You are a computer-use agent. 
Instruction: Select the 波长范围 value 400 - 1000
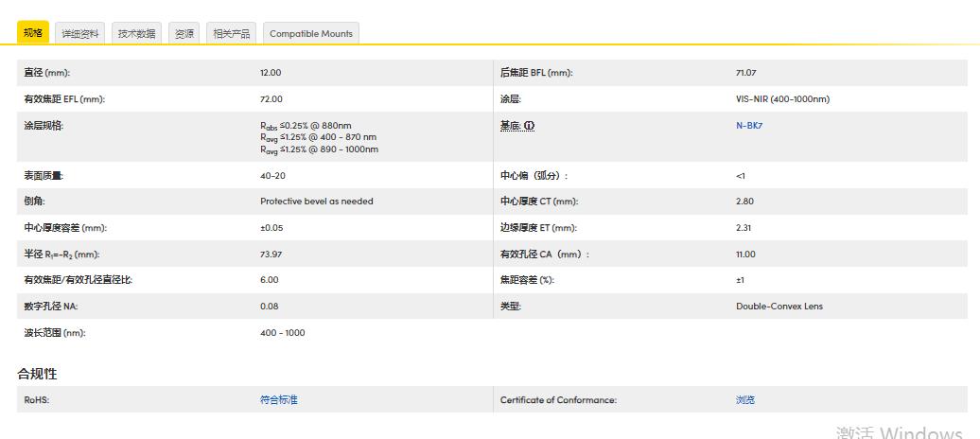tap(282, 333)
